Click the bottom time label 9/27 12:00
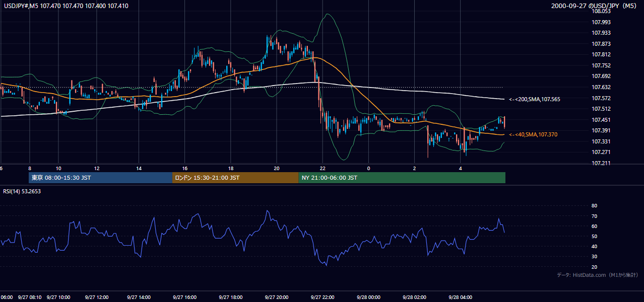This screenshot has width=644, height=302. (x=97, y=297)
